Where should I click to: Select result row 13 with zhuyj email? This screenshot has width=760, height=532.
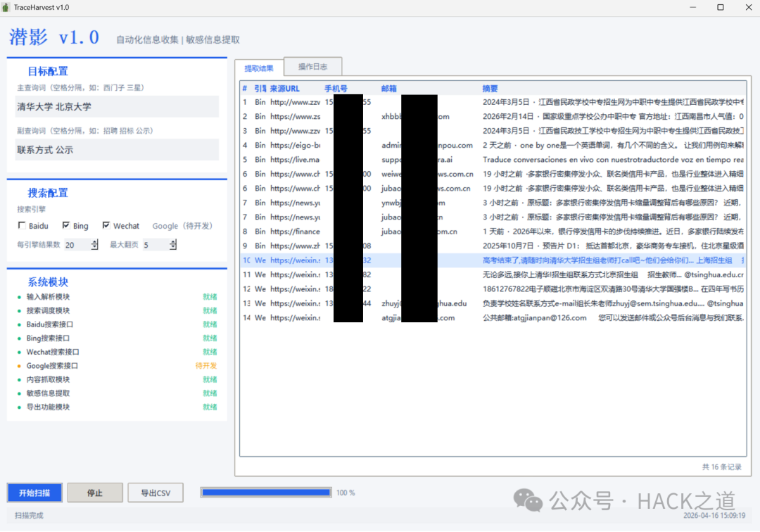(493, 304)
